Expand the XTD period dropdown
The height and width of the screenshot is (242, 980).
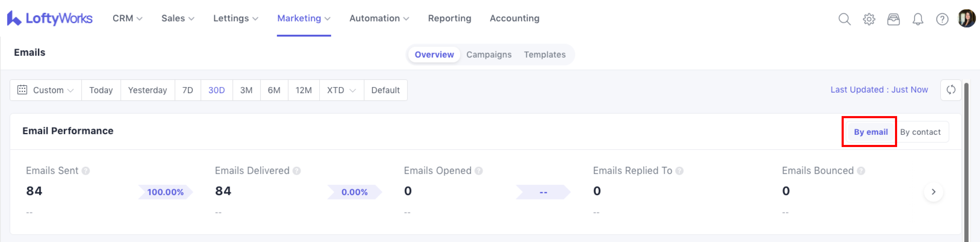click(341, 90)
